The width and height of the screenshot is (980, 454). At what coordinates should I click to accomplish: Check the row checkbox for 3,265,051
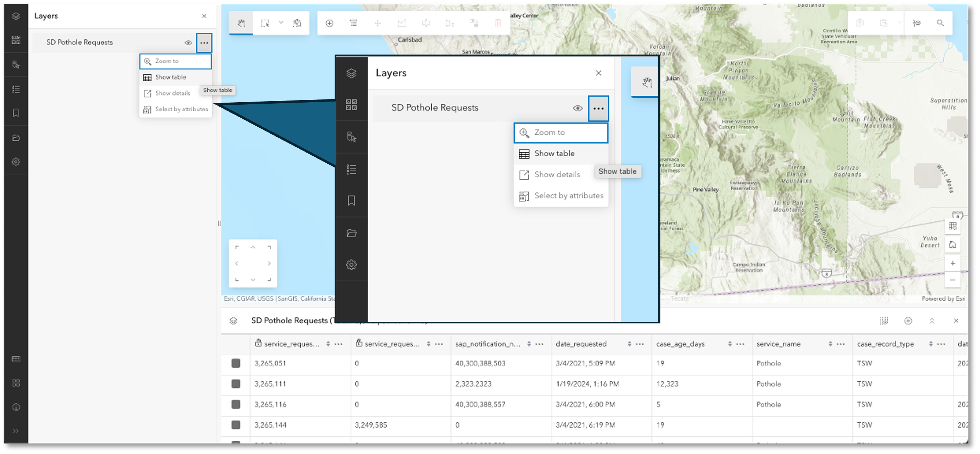pos(236,363)
